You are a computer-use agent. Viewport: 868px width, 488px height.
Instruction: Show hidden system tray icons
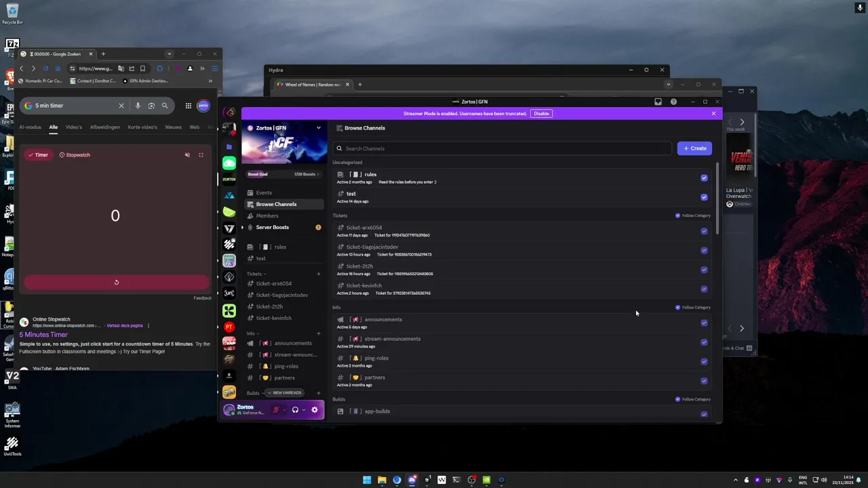(x=736, y=480)
